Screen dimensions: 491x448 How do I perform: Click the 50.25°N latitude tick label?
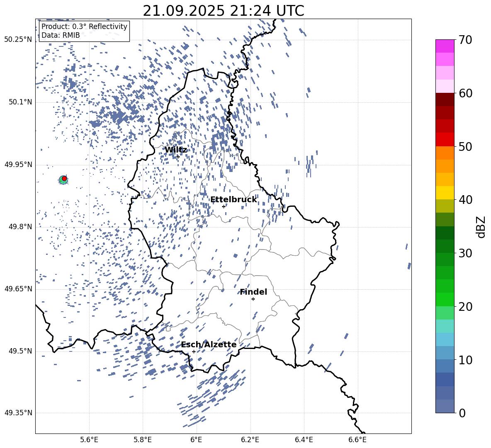pos(18,40)
